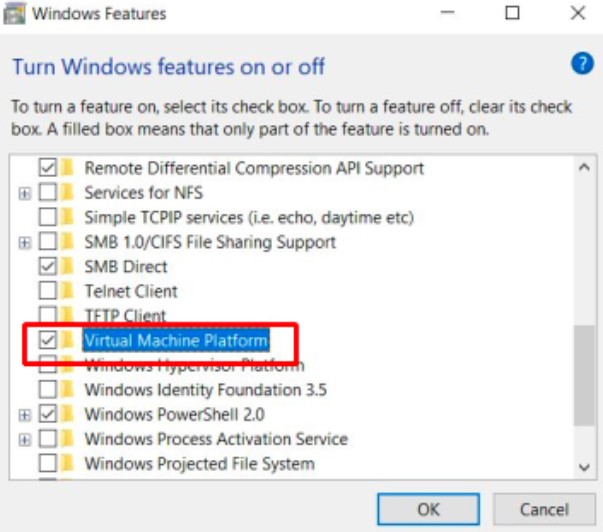Expand the Windows Process Activation Service node
This screenshot has height=532, width=603.
click(x=25, y=439)
